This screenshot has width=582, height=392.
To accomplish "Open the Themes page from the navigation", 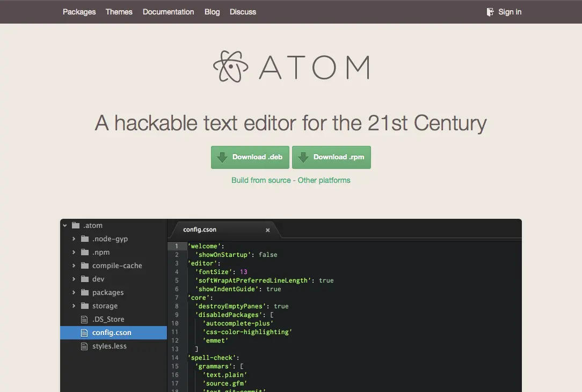I will tap(119, 12).
